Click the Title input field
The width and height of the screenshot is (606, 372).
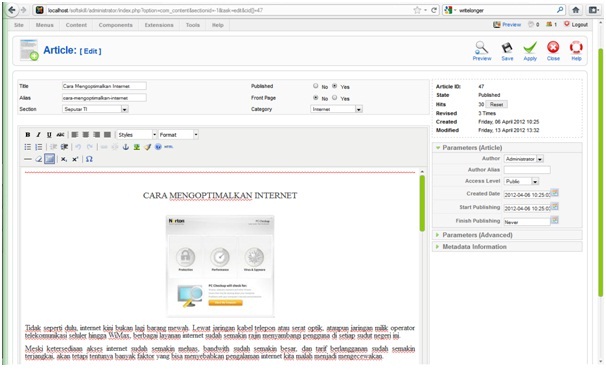pyautogui.click(x=104, y=86)
